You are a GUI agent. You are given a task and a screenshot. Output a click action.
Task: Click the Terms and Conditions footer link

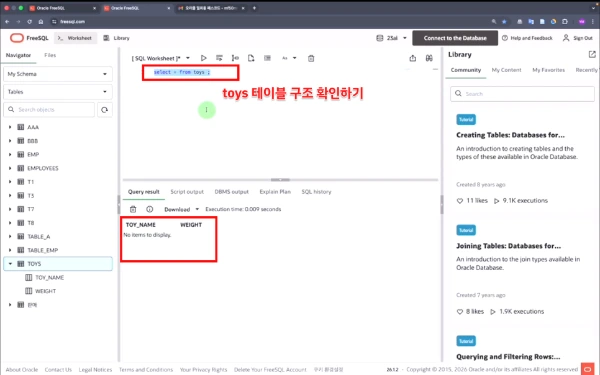146,370
